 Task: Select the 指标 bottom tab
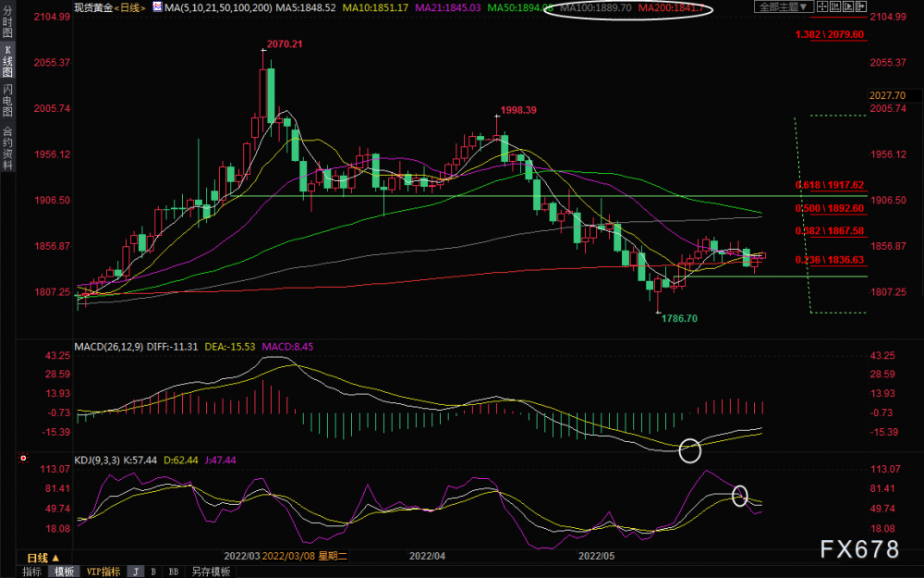pyautogui.click(x=31, y=572)
